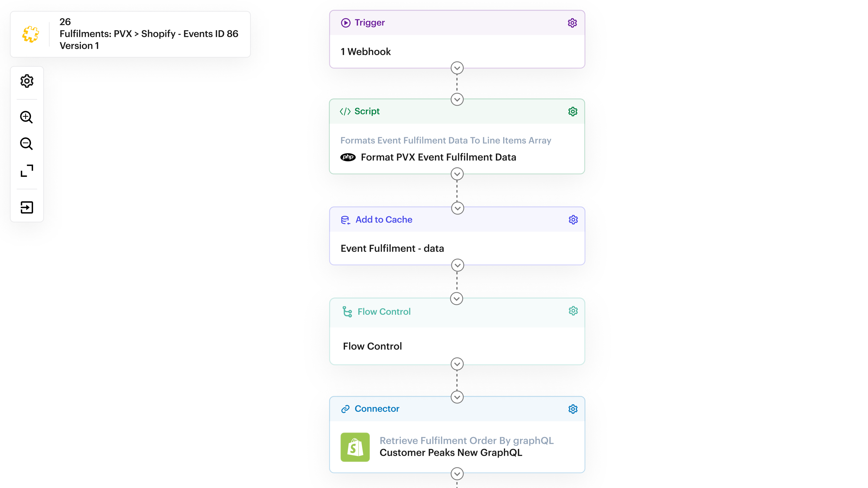Open Trigger step settings gear
The height and width of the screenshot is (488, 868).
[572, 23]
